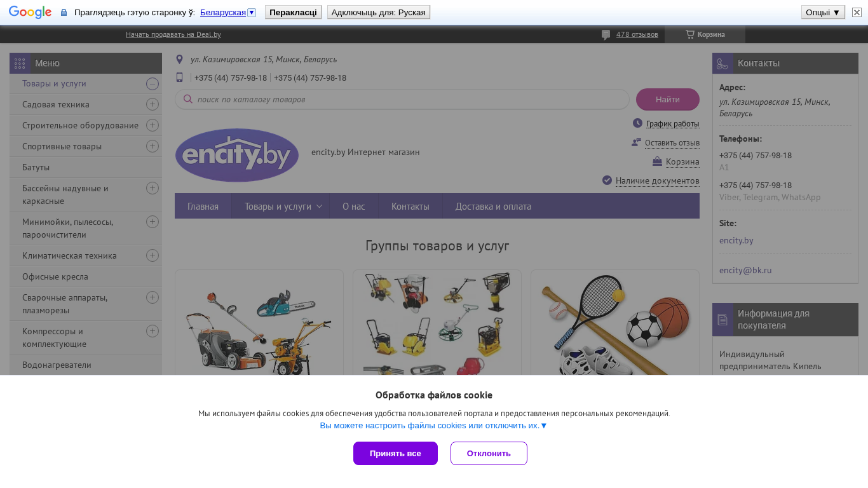The image size is (868, 488).
Task: Collapse the Товары и услуги sidebar section
Action: 153,84
